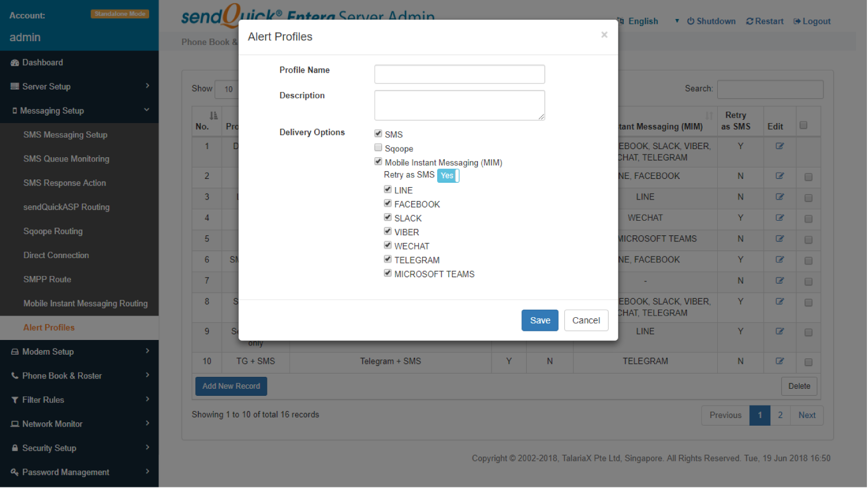Click the Messaging Setup phone icon
Screen dimensions: 868x488
pos(15,111)
